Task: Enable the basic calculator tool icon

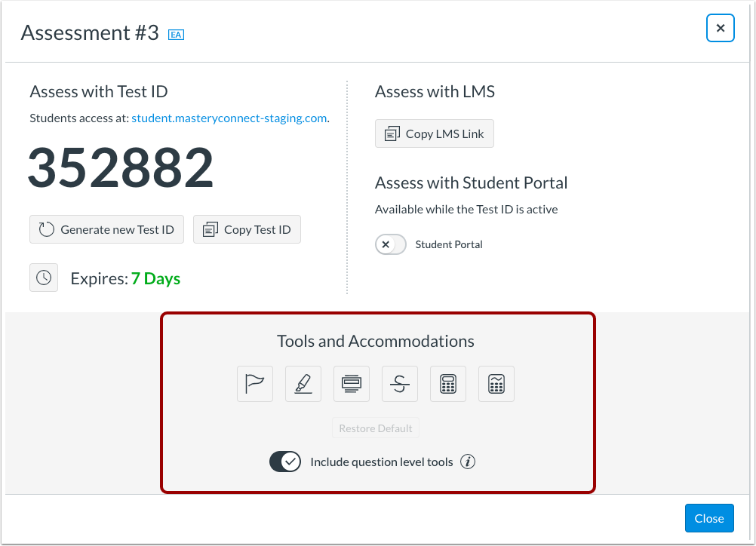Action: 448,384
